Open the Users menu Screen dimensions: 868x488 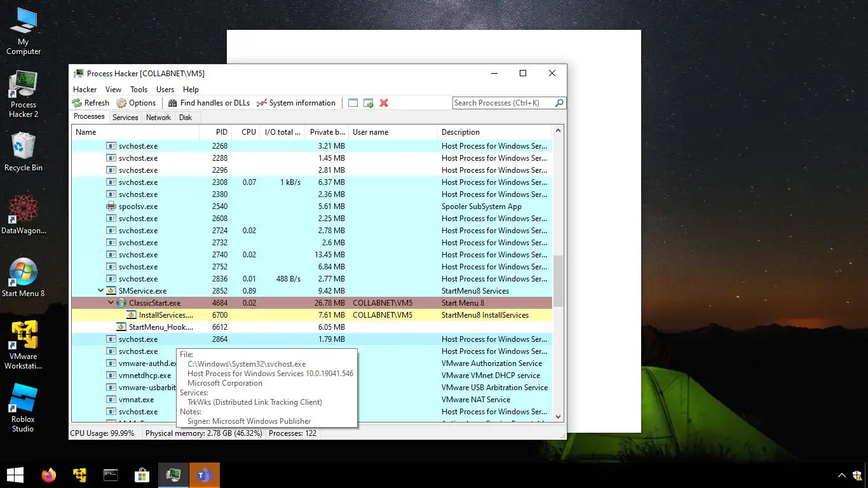click(165, 90)
